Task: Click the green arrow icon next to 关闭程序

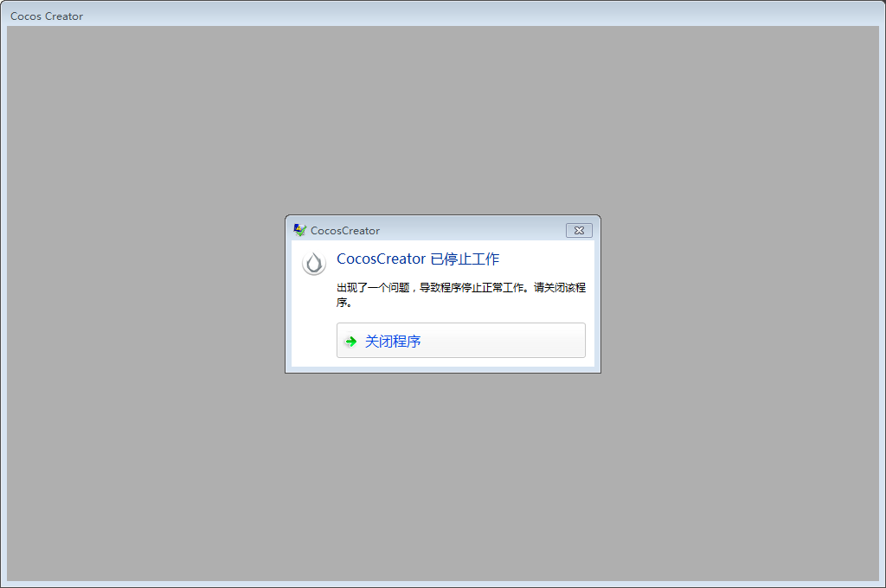Action: (351, 342)
